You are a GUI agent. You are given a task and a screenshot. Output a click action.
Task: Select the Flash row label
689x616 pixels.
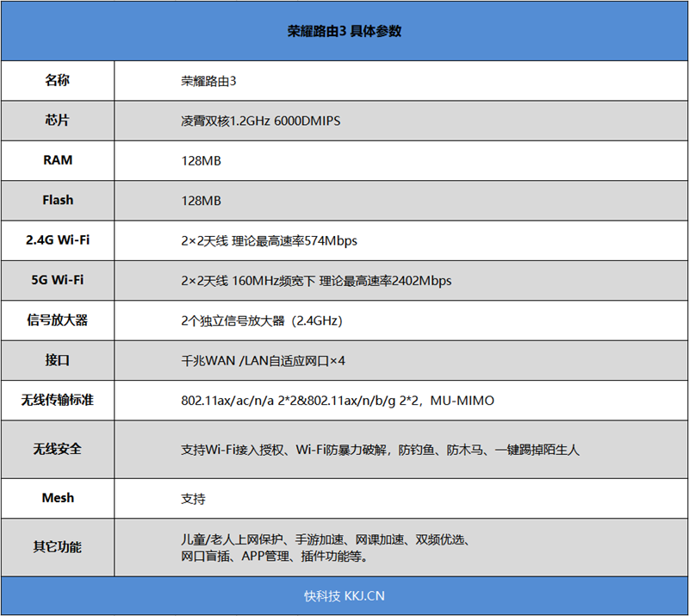point(58,200)
